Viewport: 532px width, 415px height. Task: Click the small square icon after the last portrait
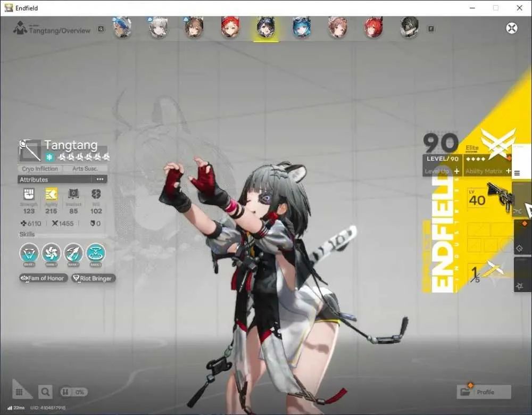tap(431, 29)
